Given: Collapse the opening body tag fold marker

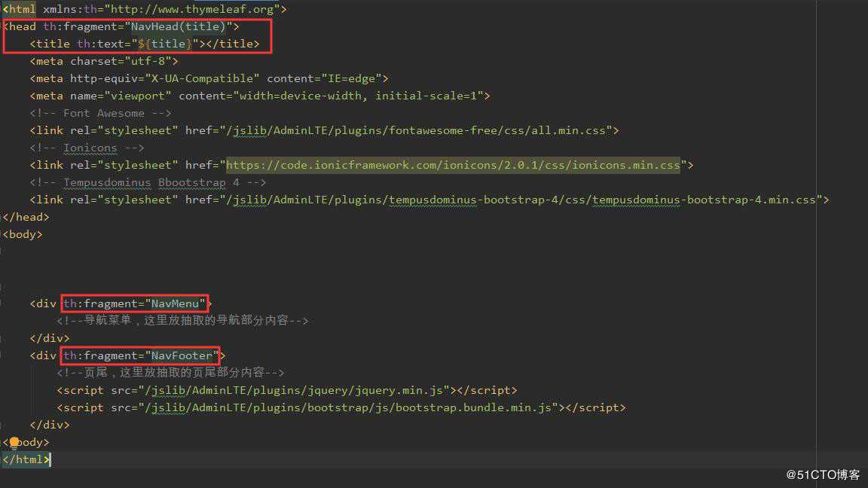Looking at the screenshot, I should click(x=2, y=235).
